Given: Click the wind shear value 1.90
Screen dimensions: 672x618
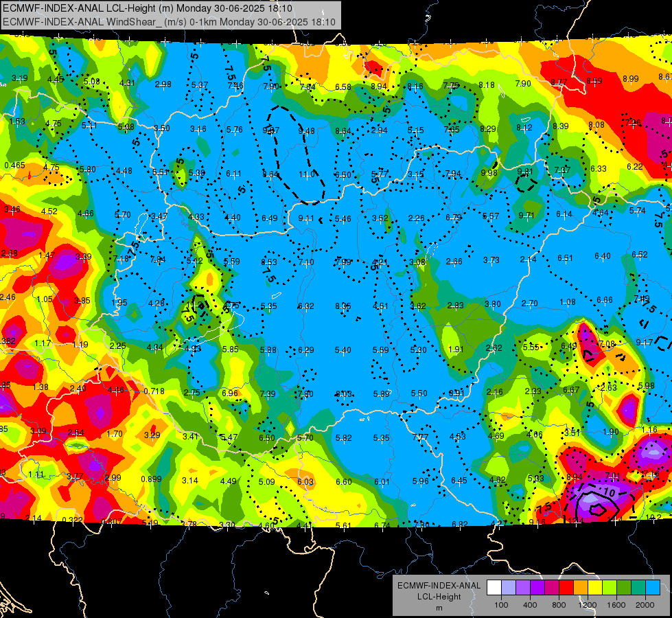Looking at the screenshot, I should [611, 431].
